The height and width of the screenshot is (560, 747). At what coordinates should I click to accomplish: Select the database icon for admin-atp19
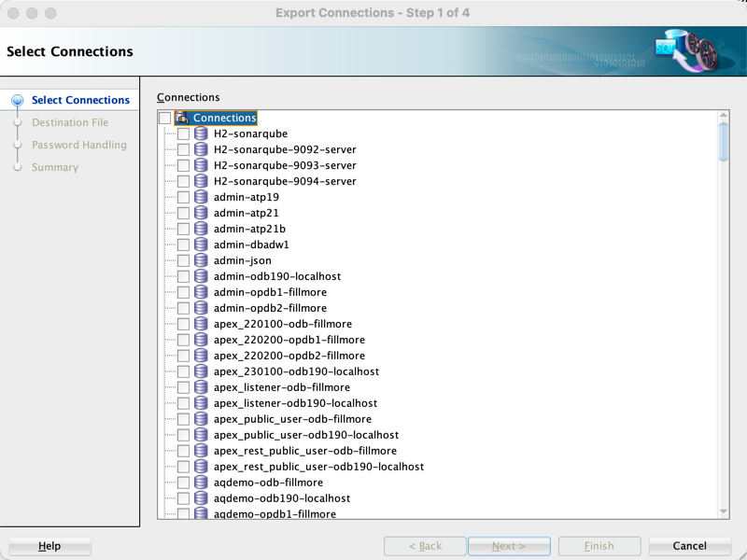point(201,197)
